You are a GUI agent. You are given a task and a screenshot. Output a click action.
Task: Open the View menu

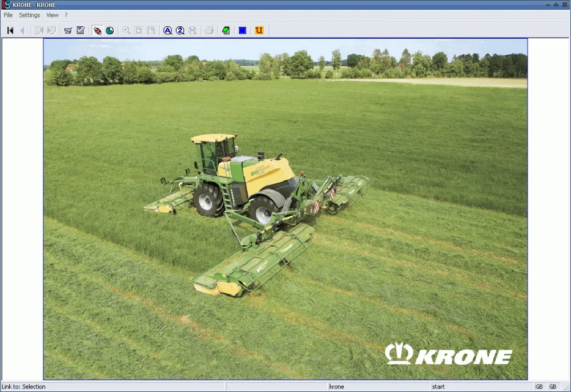point(52,15)
